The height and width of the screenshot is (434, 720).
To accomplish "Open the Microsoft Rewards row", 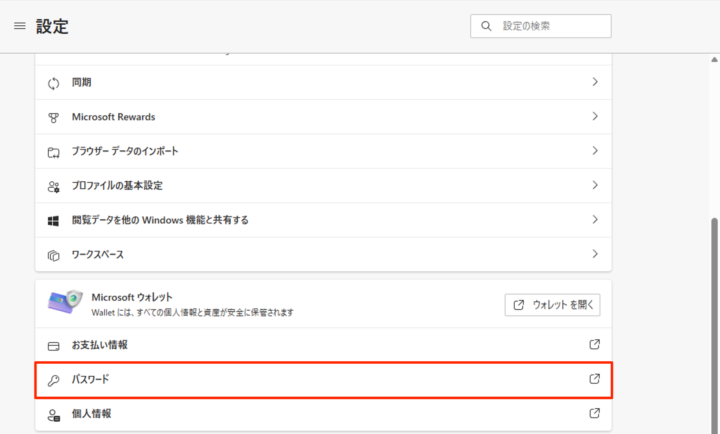I will (x=323, y=117).
